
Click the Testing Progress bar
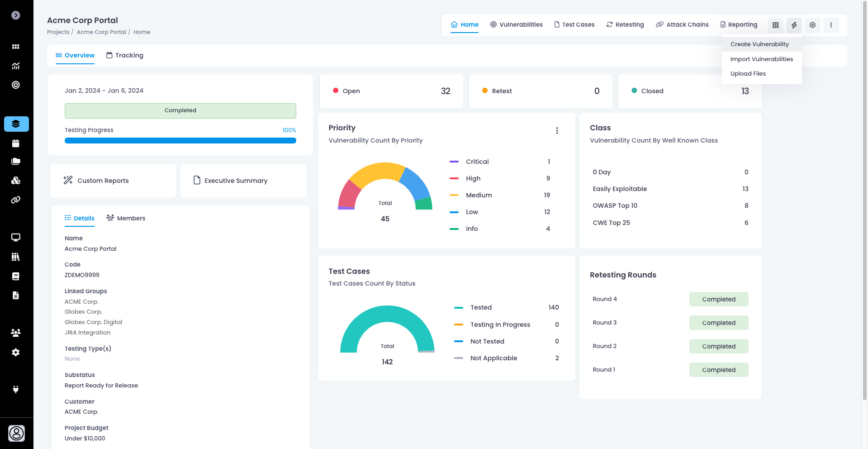click(x=180, y=141)
